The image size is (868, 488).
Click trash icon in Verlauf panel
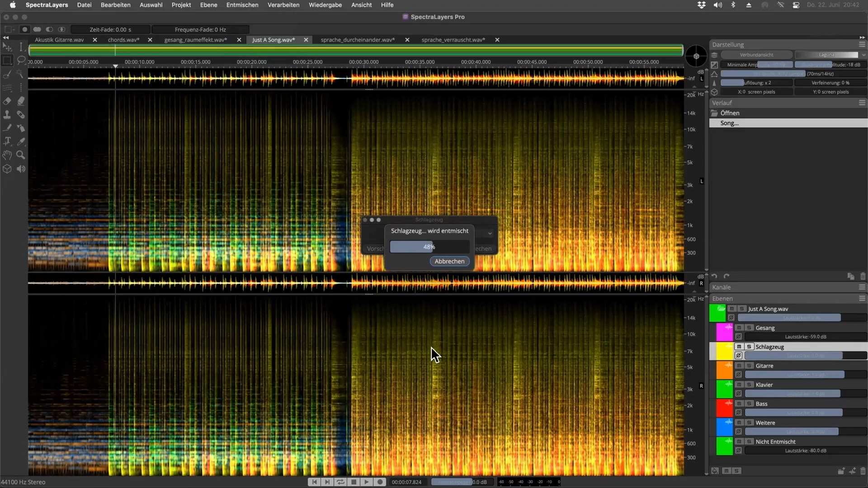pos(863,276)
